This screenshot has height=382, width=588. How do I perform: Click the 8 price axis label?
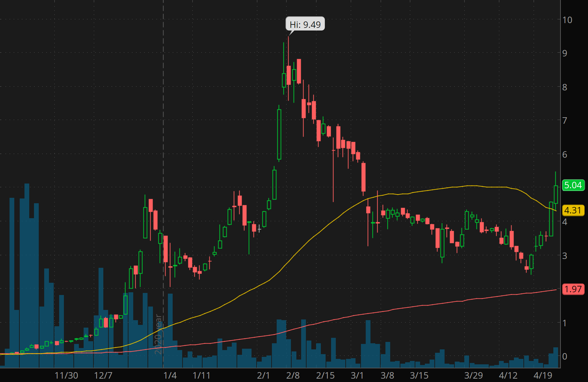point(565,87)
